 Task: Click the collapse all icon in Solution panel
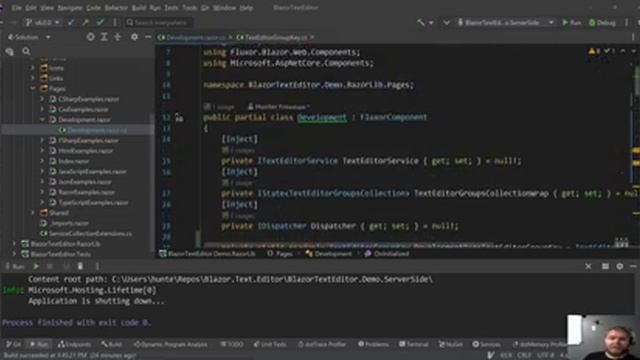coord(118,37)
